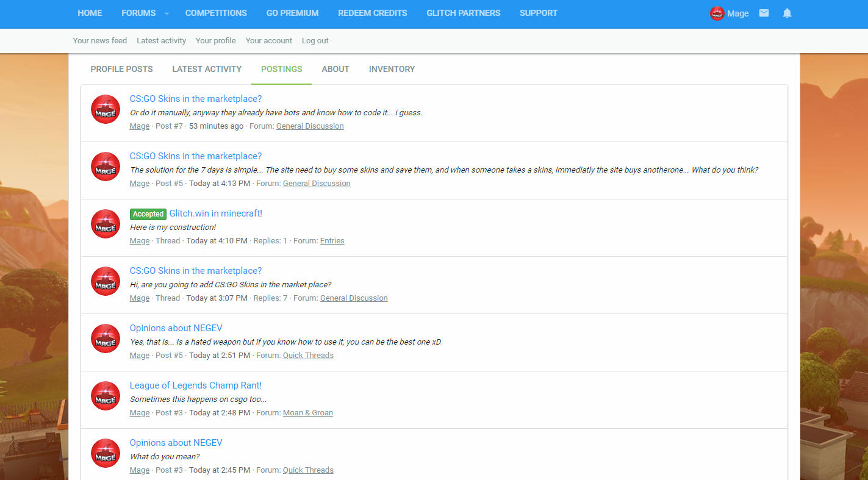Open the inbox envelope icon
The height and width of the screenshot is (480, 868).
[764, 13]
